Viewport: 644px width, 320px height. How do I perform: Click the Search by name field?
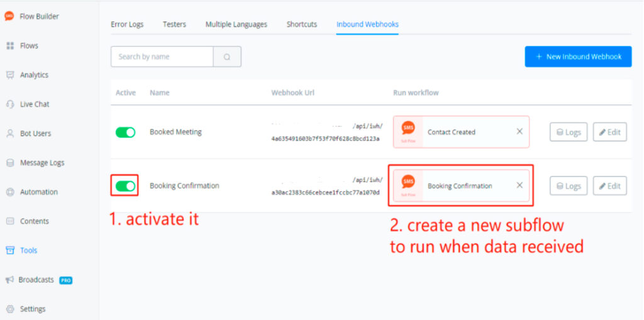click(162, 57)
